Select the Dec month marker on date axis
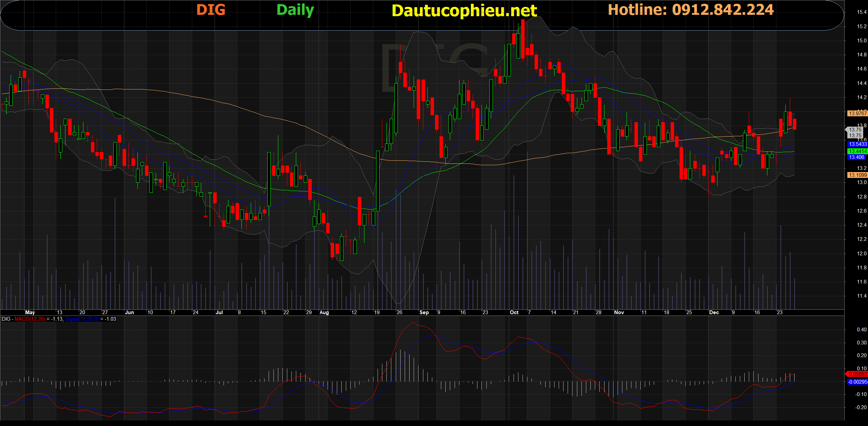Screen dimensions: 868x426 click(714, 312)
